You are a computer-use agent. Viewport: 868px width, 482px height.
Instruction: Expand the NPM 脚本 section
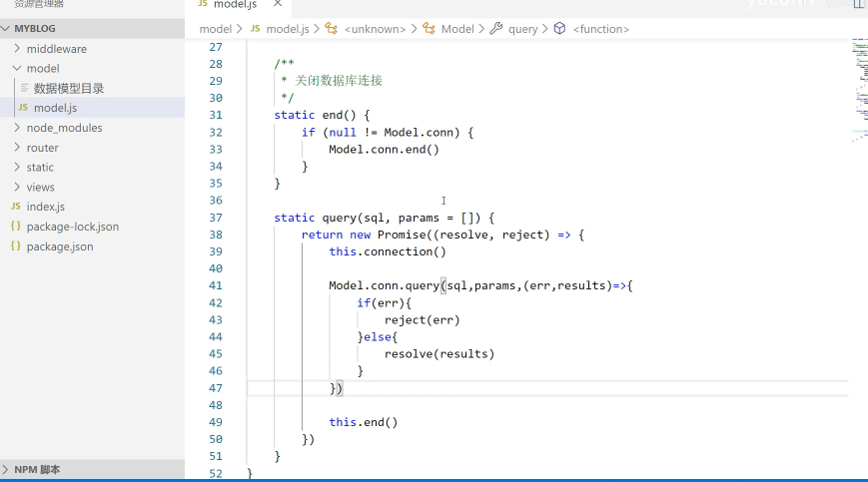tap(6, 470)
